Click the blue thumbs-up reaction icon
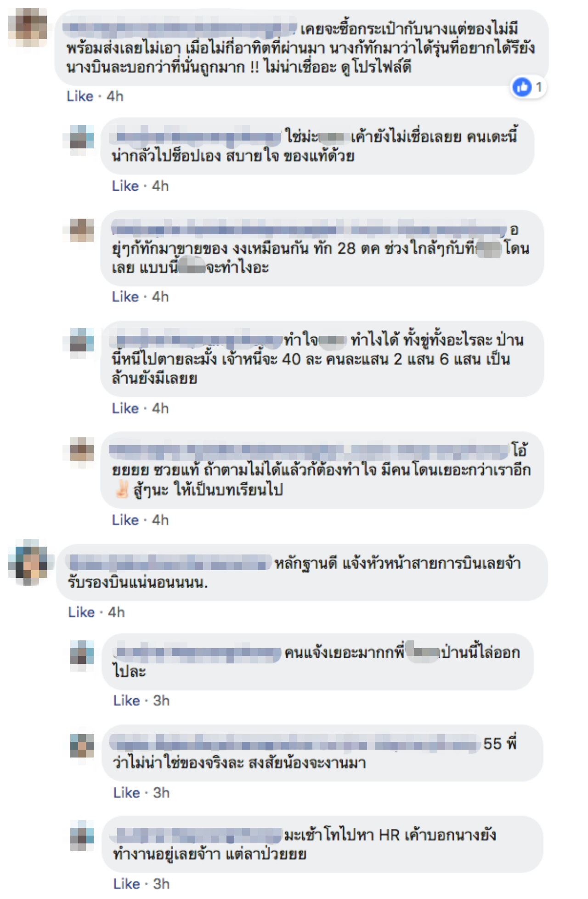Viewport: 588px width, 899px height. [522, 87]
